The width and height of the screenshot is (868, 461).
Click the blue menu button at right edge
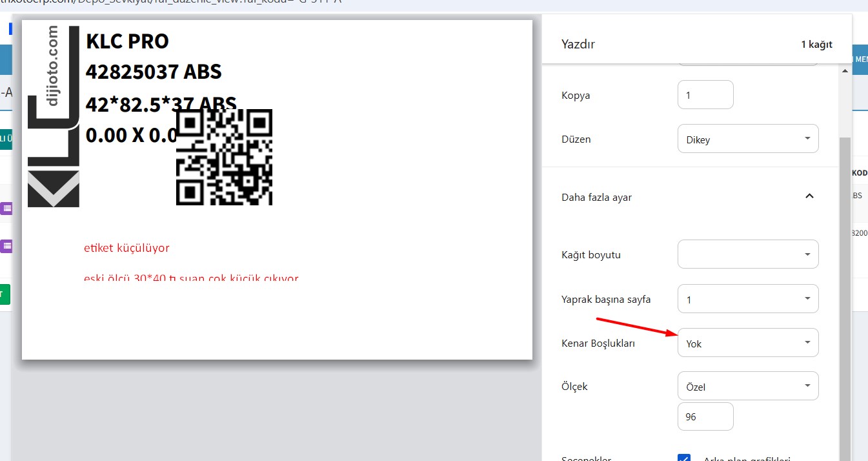[x=860, y=59]
